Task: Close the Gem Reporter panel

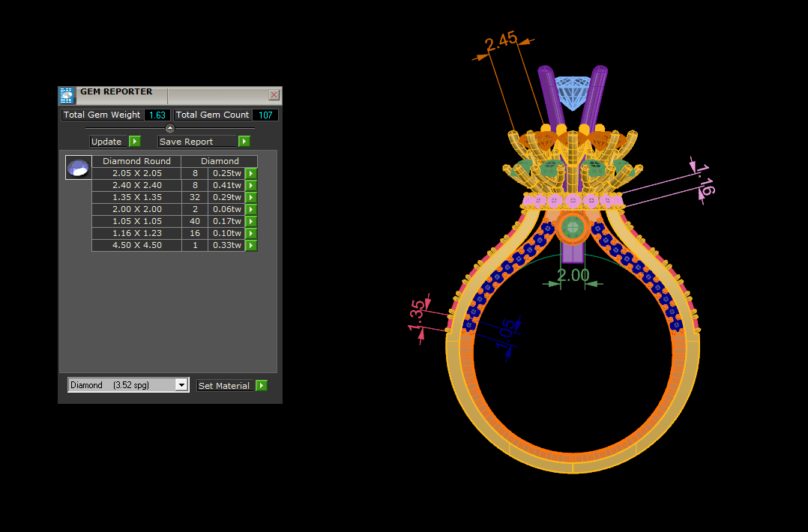Action: [x=274, y=94]
